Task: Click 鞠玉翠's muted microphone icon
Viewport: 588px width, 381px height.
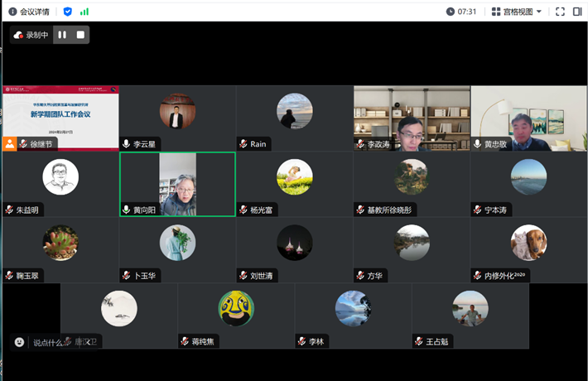Action: tap(9, 276)
